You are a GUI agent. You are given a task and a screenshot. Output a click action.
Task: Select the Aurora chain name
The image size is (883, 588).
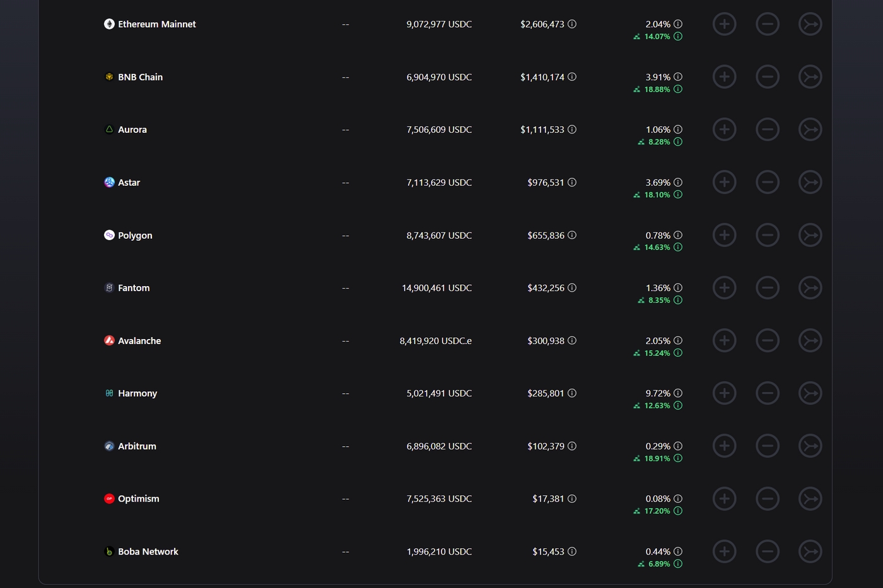pos(132,129)
